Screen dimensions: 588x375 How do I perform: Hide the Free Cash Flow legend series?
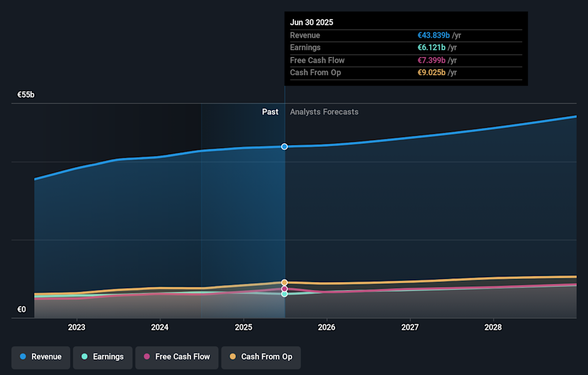[176, 357]
